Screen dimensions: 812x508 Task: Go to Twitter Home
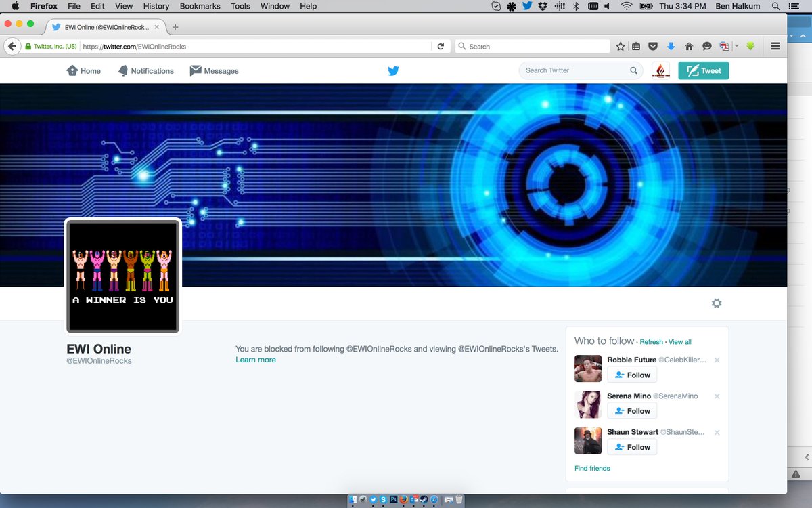click(84, 70)
